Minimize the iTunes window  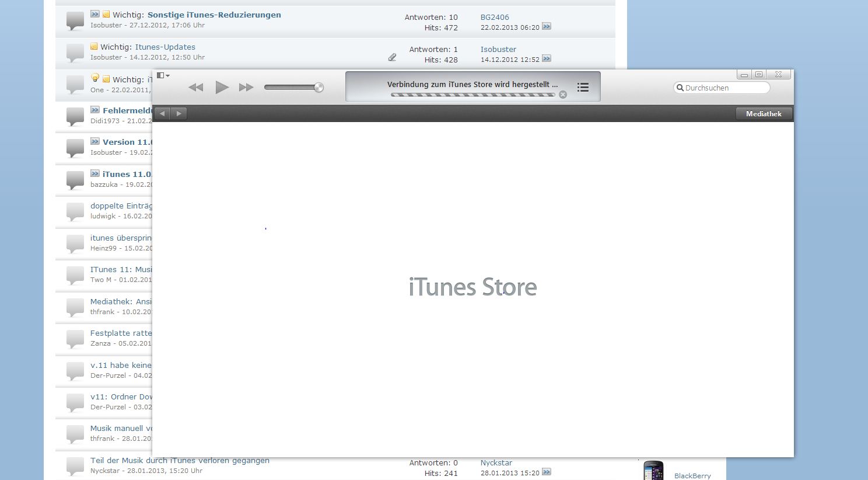coord(744,74)
